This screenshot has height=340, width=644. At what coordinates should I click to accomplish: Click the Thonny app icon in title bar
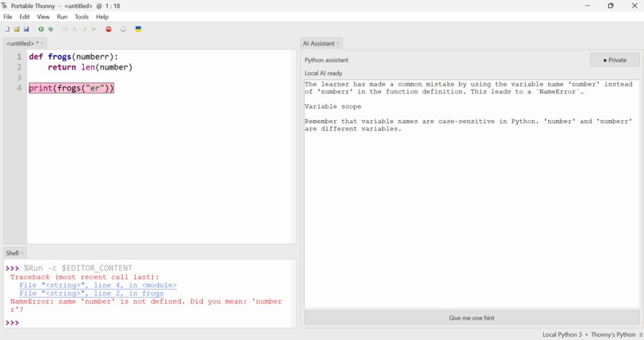[5, 6]
